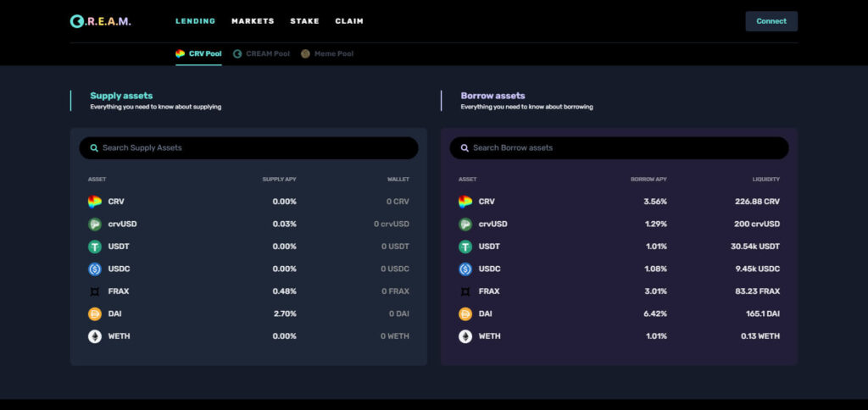
Task: Select the DAI name in the borrow list
Action: 485,313
